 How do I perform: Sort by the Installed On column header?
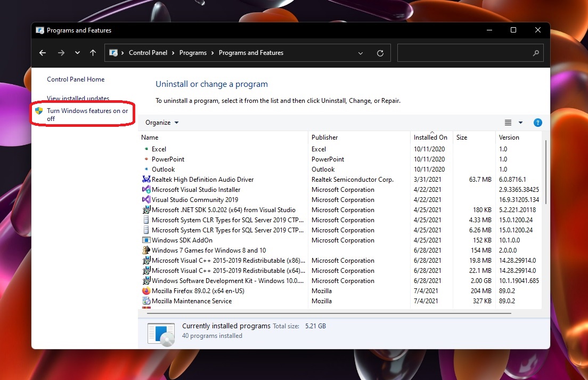coord(431,138)
